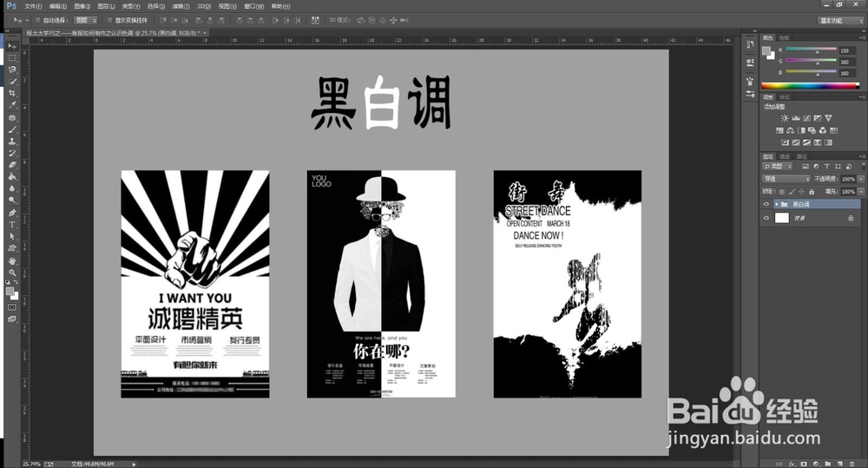868x468 pixels.
Task: Open the auto-select 图层 dropdown
Action: [x=85, y=21]
